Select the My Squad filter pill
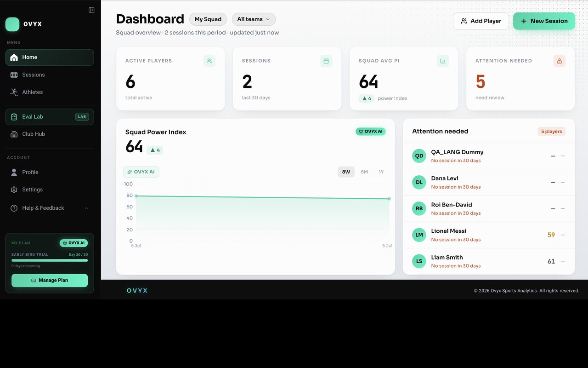The image size is (588, 368). tap(208, 19)
